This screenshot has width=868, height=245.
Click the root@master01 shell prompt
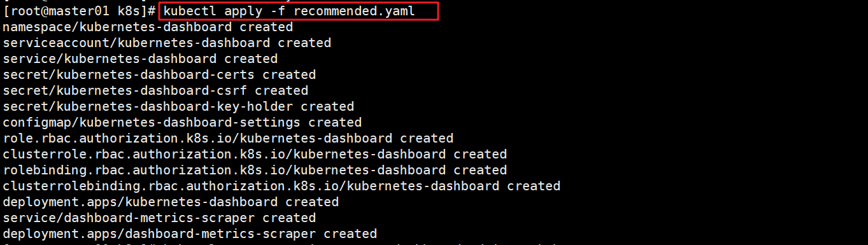click(80, 11)
